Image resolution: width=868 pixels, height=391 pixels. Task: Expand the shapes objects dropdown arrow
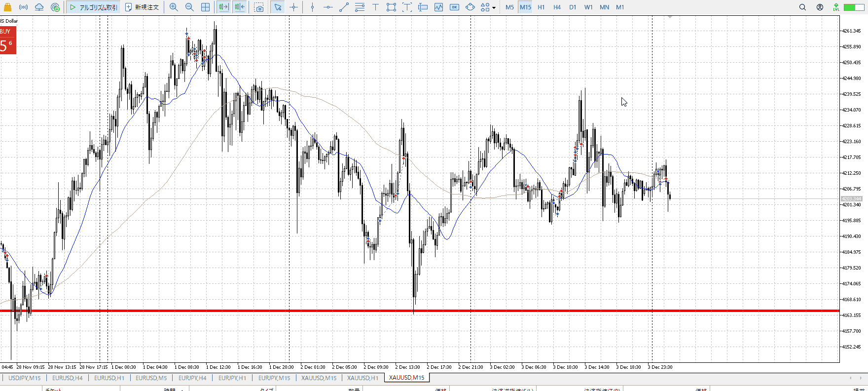pos(494,8)
